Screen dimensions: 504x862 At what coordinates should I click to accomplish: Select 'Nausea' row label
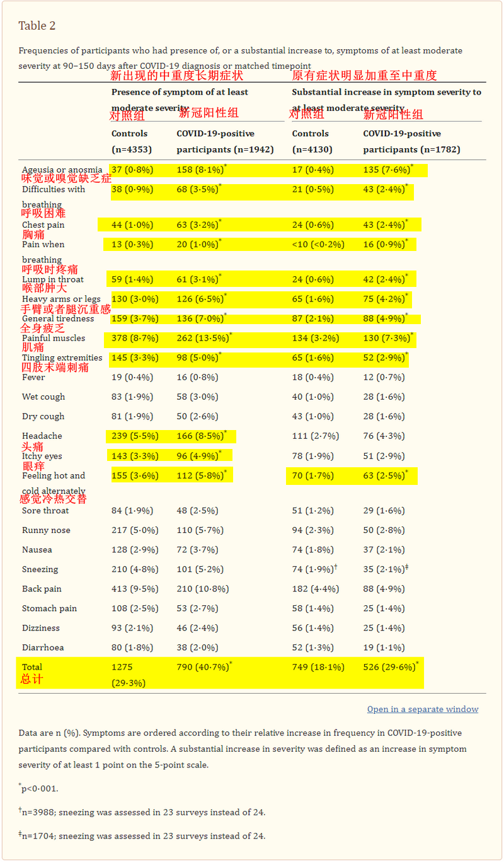tap(37, 550)
